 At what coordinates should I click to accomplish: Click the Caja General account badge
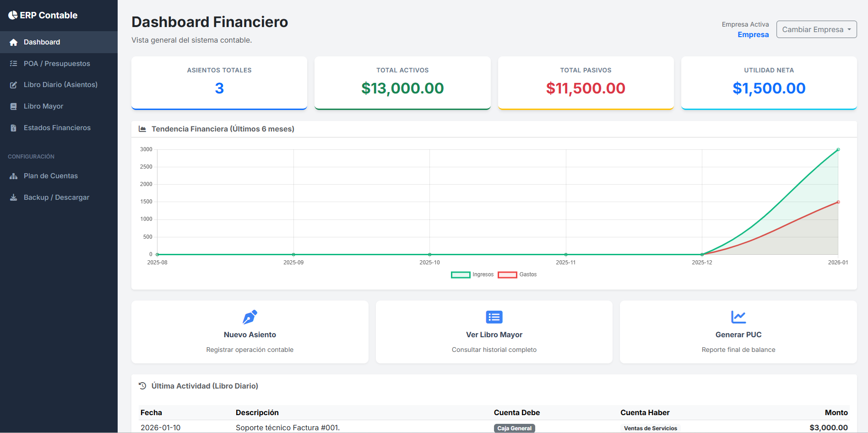514,428
